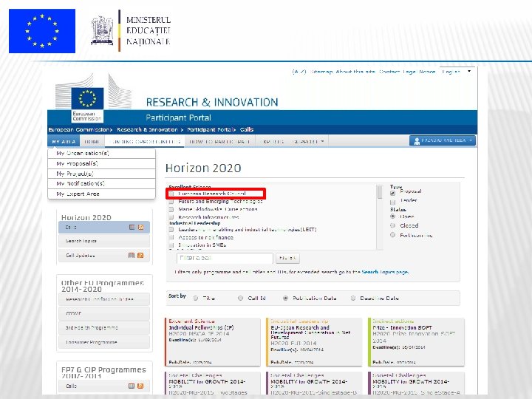
Task: Open My Notification(s) menu entry
Action: [102, 183]
